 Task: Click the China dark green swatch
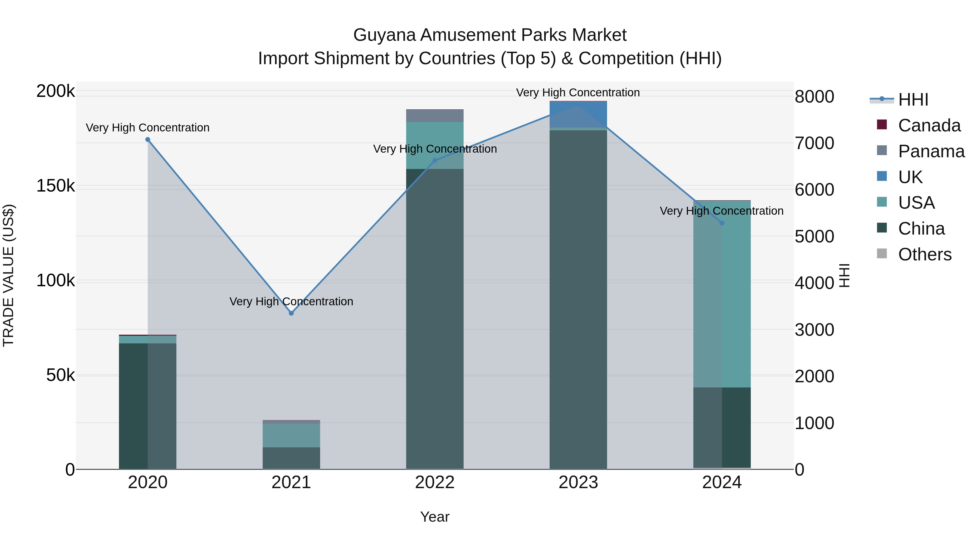pyautogui.click(x=882, y=228)
